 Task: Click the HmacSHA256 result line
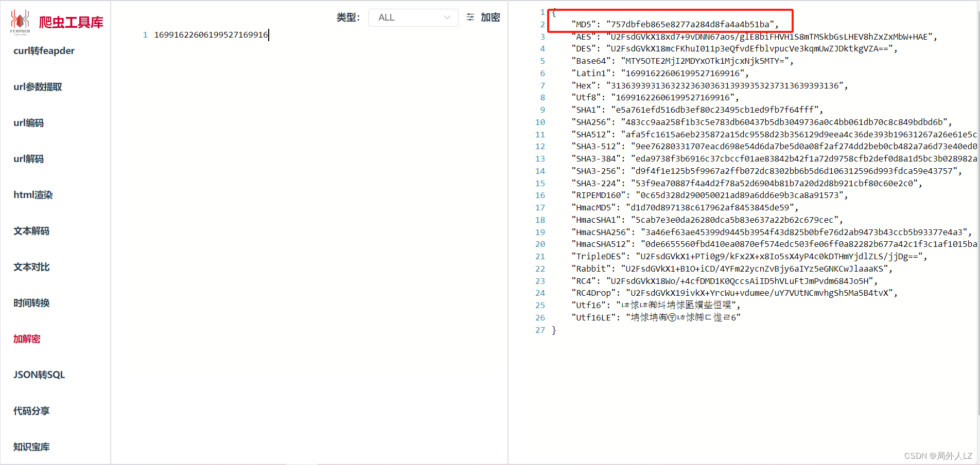772,232
